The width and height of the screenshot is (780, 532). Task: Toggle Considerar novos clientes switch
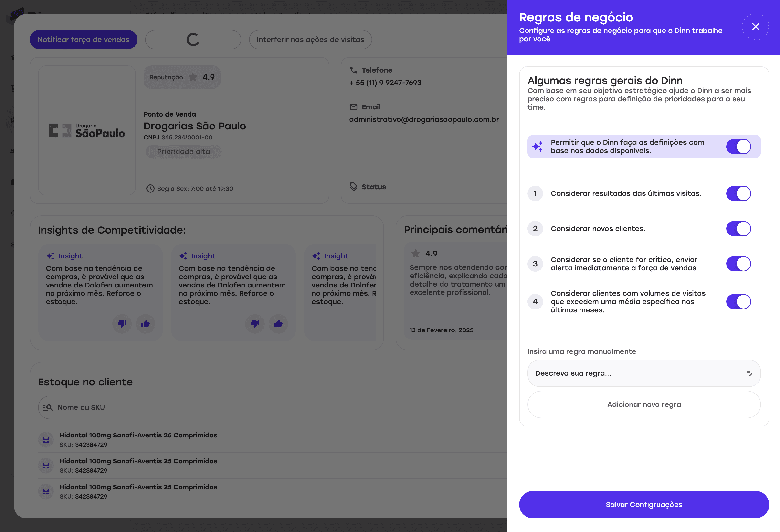point(738,229)
